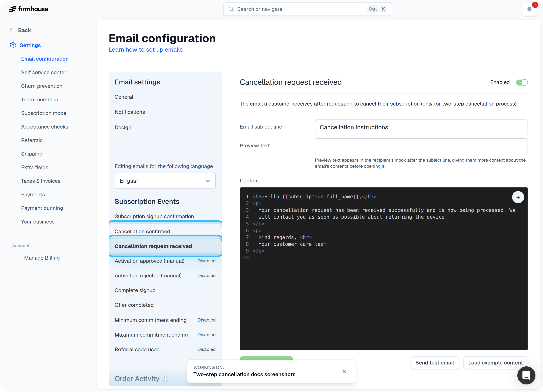The height and width of the screenshot is (392, 543).
Task: Select Subscription model in sidebar
Action: point(44,113)
